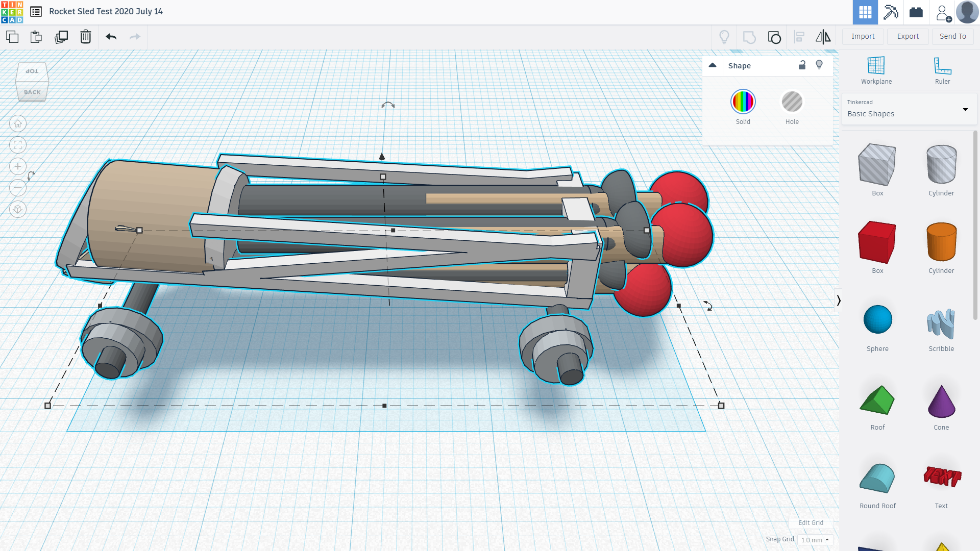Click the Ungroup shapes icon
The width and height of the screenshot is (980, 551).
pos(774,37)
